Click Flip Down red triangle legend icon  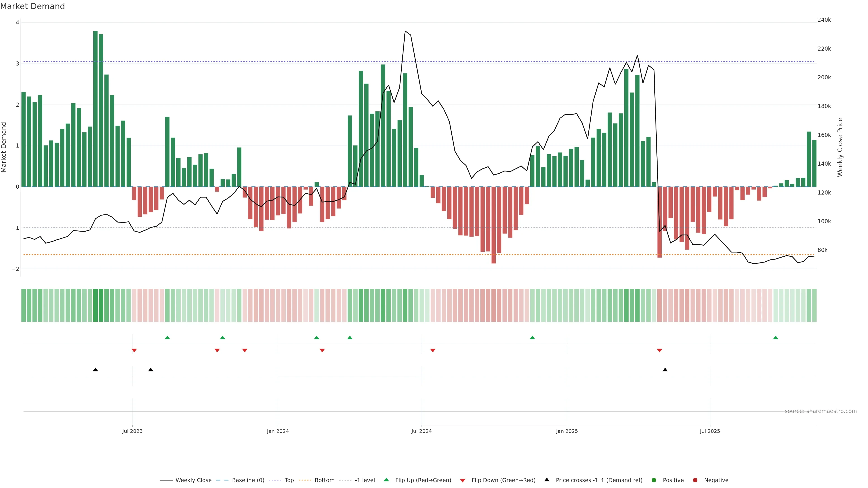(463, 481)
